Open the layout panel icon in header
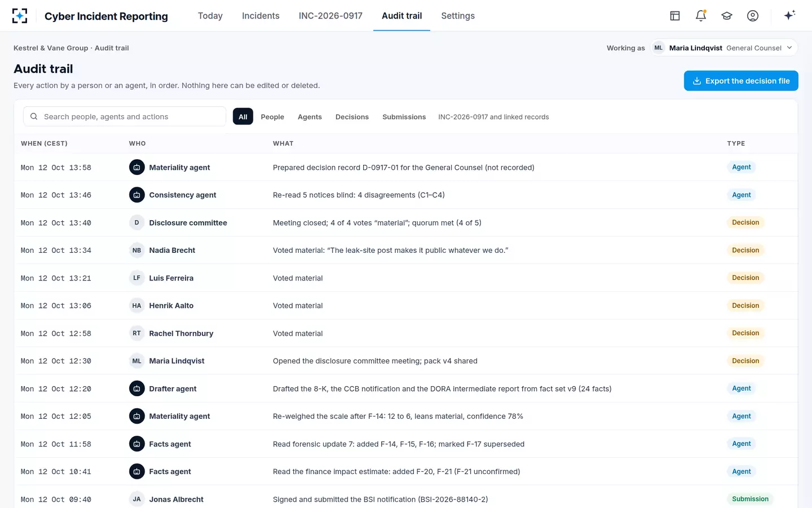 675,16
